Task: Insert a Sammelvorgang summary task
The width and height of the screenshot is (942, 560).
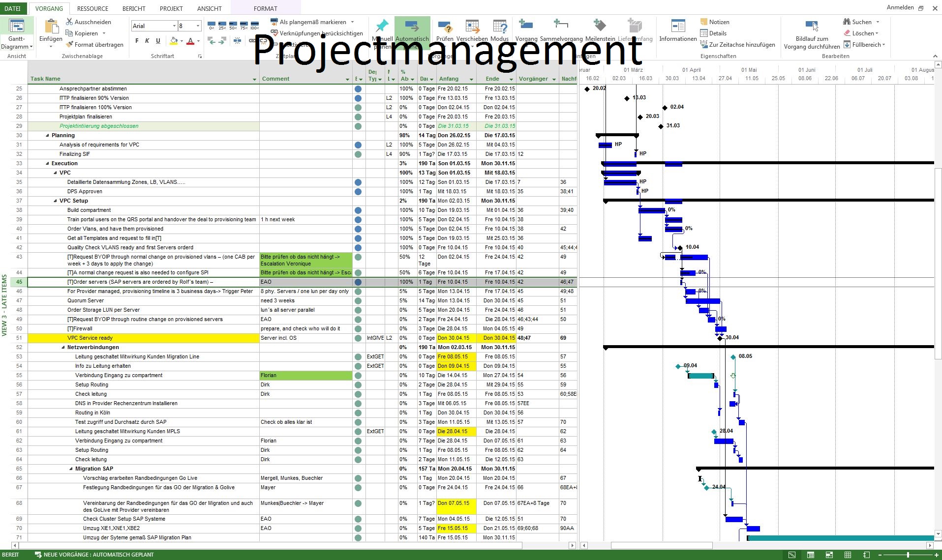Action: point(561,30)
